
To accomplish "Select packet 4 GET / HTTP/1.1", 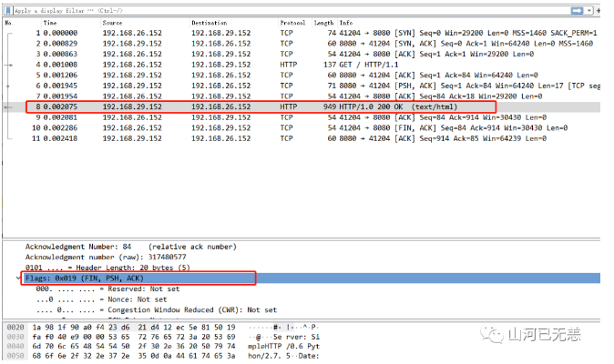I will point(302,65).
